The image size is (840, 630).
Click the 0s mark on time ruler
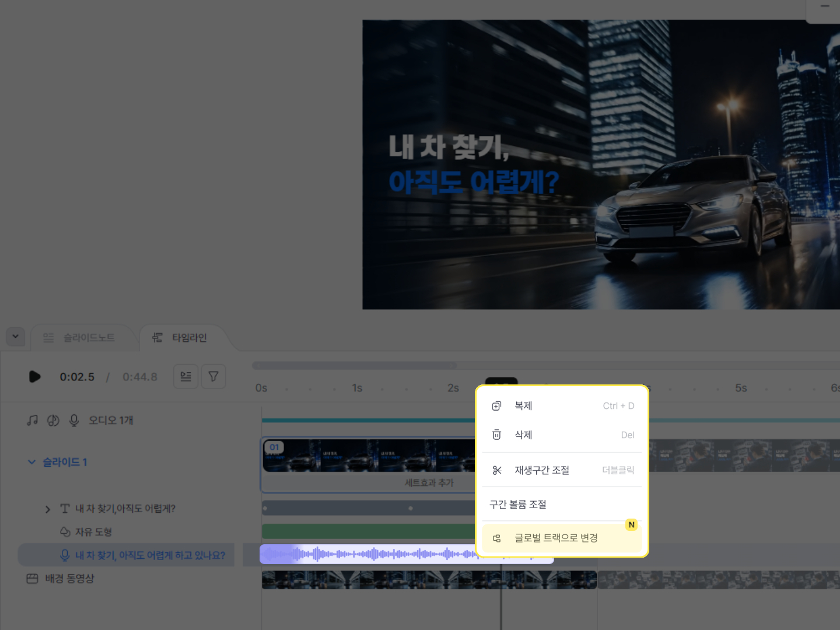tap(261, 388)
